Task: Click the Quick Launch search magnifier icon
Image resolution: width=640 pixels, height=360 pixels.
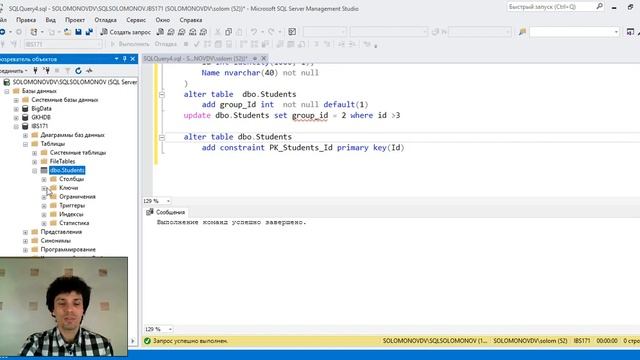Action: [600, 6]
